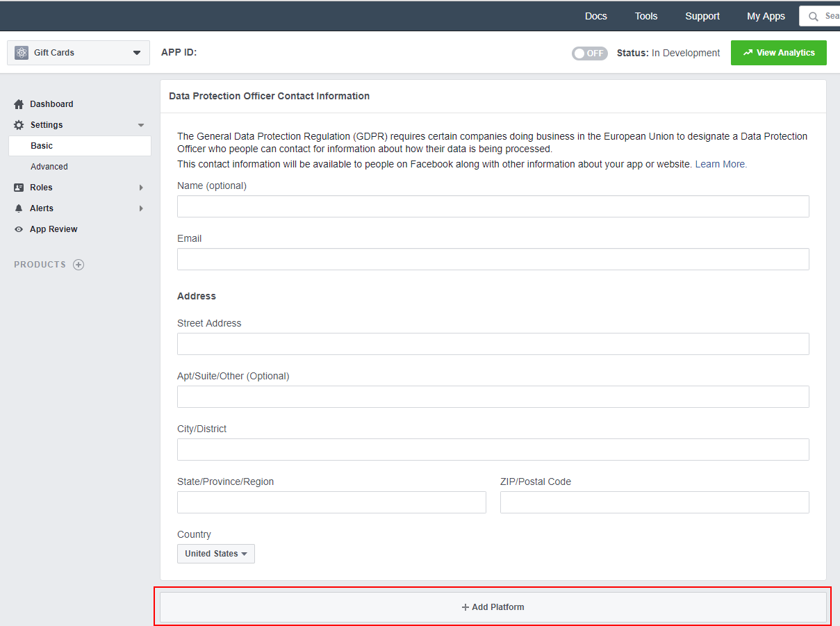840x626 pixels.
Task: Click the Roles ID card icon
Action: 19,188
